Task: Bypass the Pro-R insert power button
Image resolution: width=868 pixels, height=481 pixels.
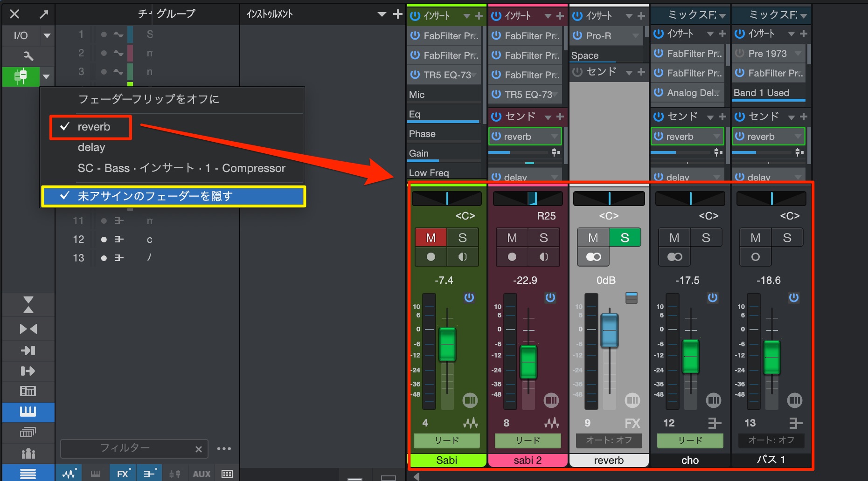Action: [x=577, y=35]
